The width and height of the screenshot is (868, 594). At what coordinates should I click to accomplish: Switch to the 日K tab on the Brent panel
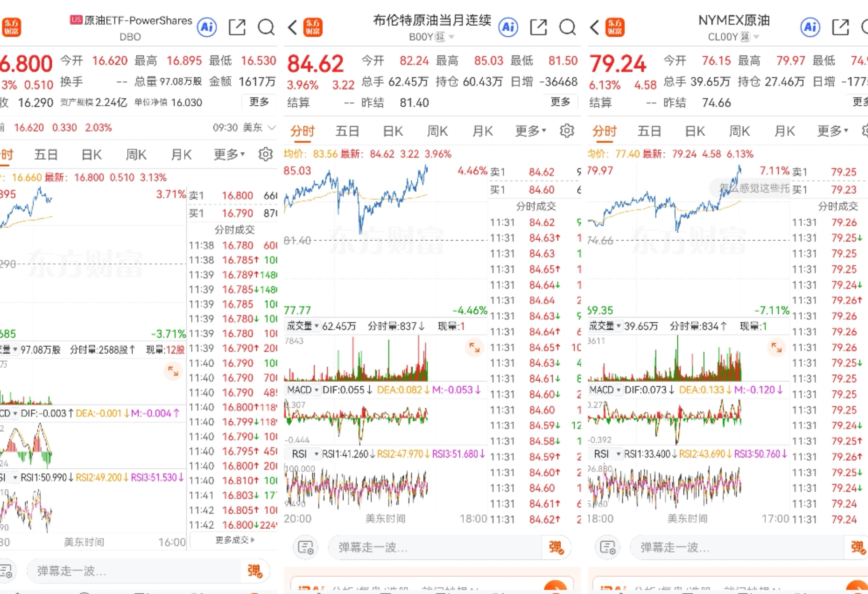click(x=393, y=131)
